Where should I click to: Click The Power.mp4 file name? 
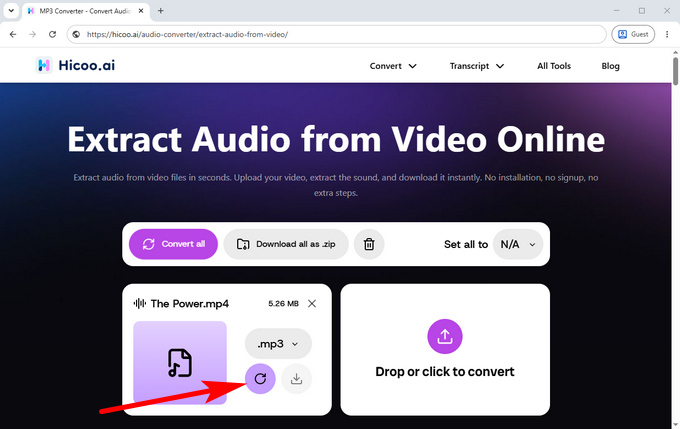(190, 304)
